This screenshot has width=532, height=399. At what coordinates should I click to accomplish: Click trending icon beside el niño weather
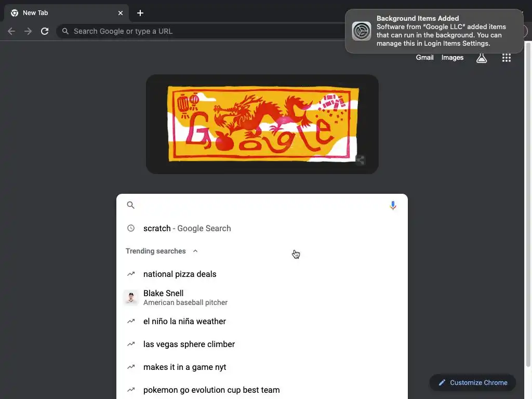click(x=130, y=321)
